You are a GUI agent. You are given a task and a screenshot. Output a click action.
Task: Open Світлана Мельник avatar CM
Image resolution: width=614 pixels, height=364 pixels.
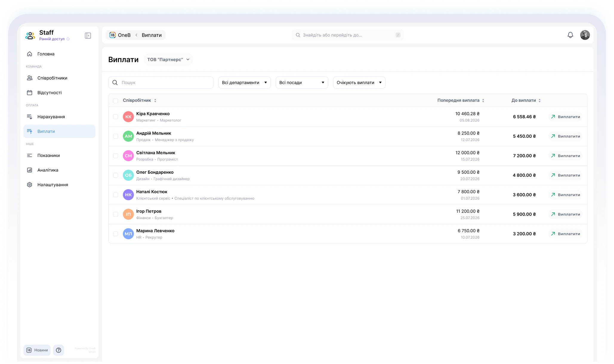[x=128, y=156]
